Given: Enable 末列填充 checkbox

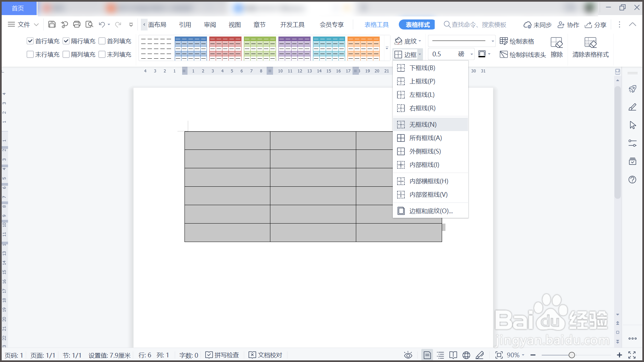Looking at the screenshot, I should point(102,54).
